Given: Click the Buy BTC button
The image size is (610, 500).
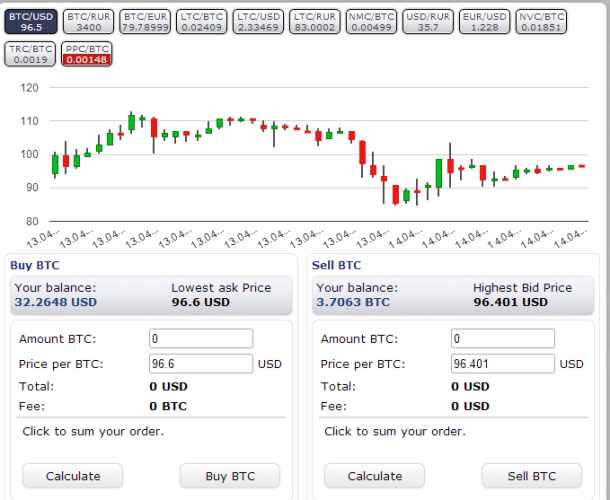Looking at the screenshot, I should click(x=230, y=476).
